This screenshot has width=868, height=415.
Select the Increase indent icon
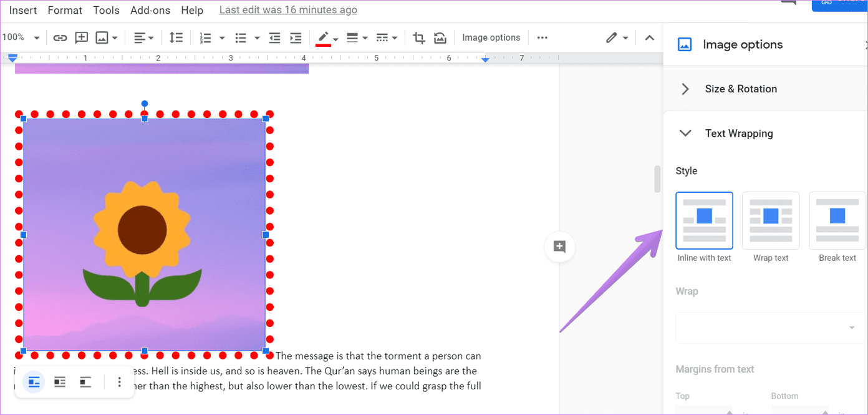[296, 37]
